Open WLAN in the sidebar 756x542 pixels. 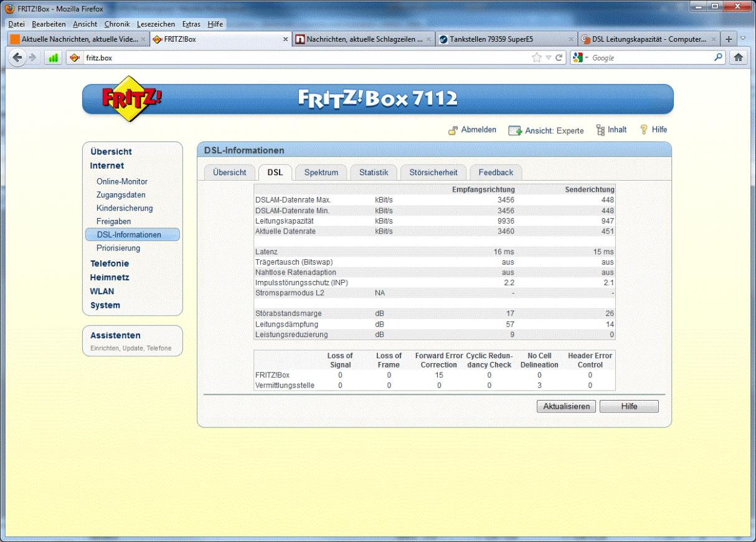102,291
